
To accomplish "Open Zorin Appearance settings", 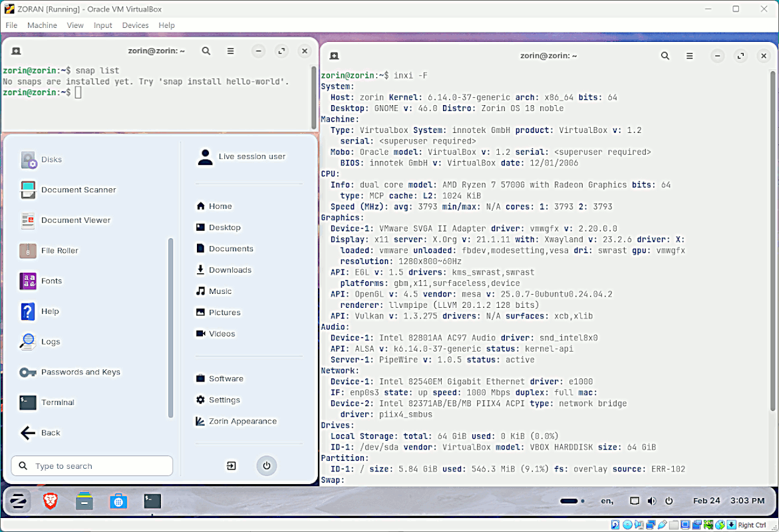I will click(x=236, y=421).
